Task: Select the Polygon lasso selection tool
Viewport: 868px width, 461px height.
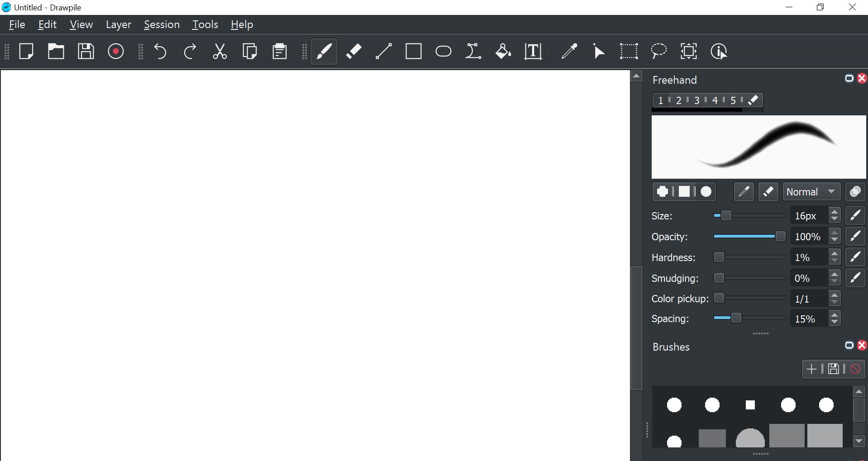Action: pos(659,52)
